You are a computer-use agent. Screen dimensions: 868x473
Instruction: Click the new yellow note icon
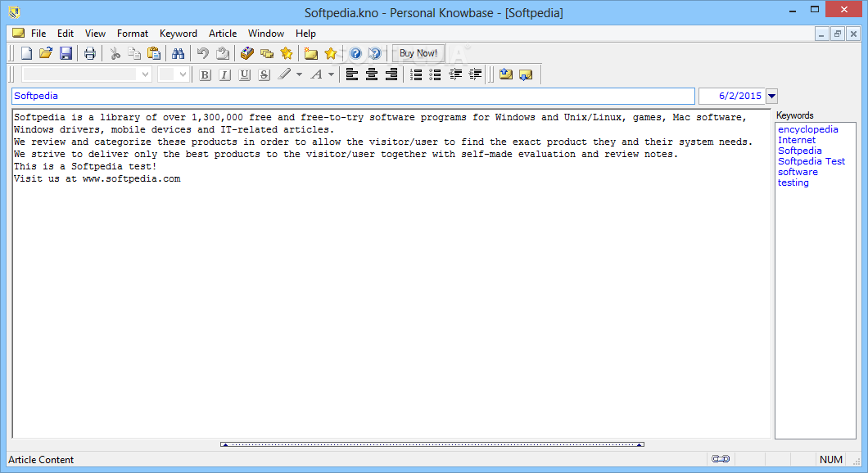click(x=311, y=53)
